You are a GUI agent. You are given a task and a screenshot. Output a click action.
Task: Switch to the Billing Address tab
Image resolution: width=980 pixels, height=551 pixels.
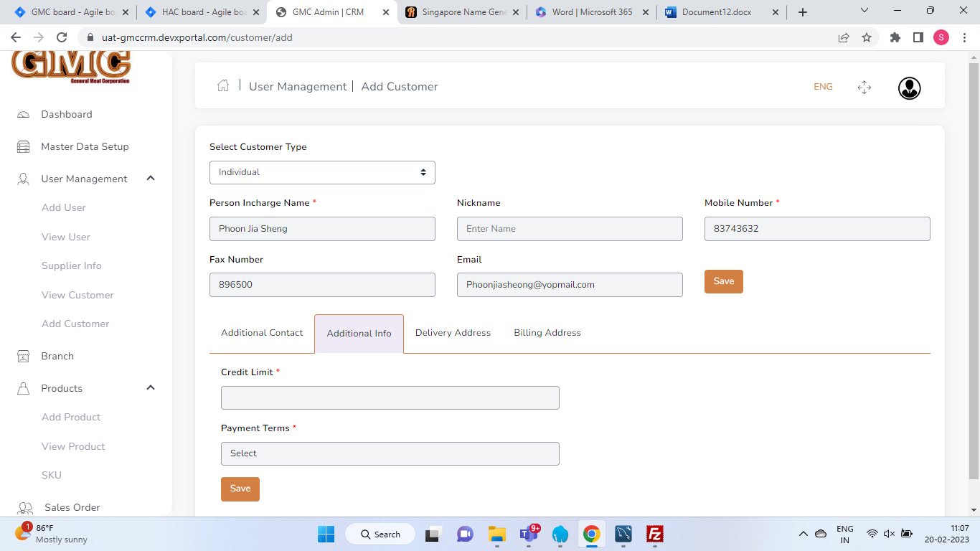pyautogui.click(x=547, y=333)
